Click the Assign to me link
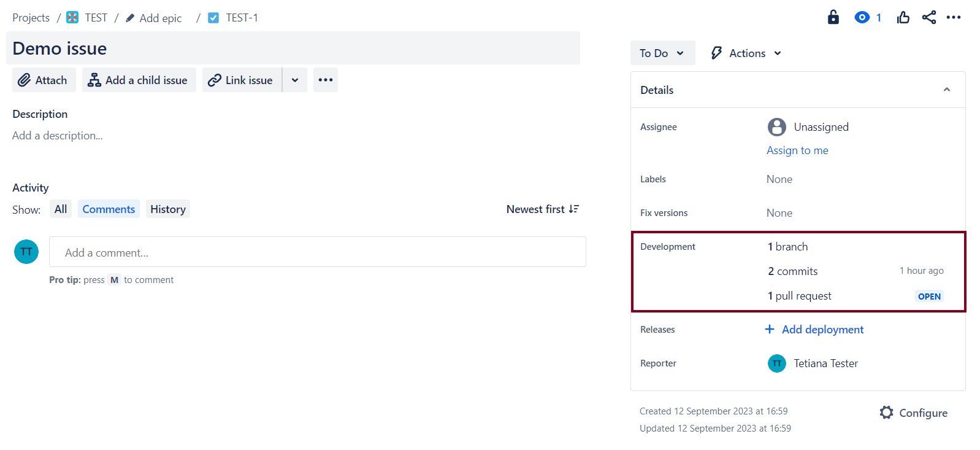The width and height of the screenshot is (980, 450). coord(797,150)
